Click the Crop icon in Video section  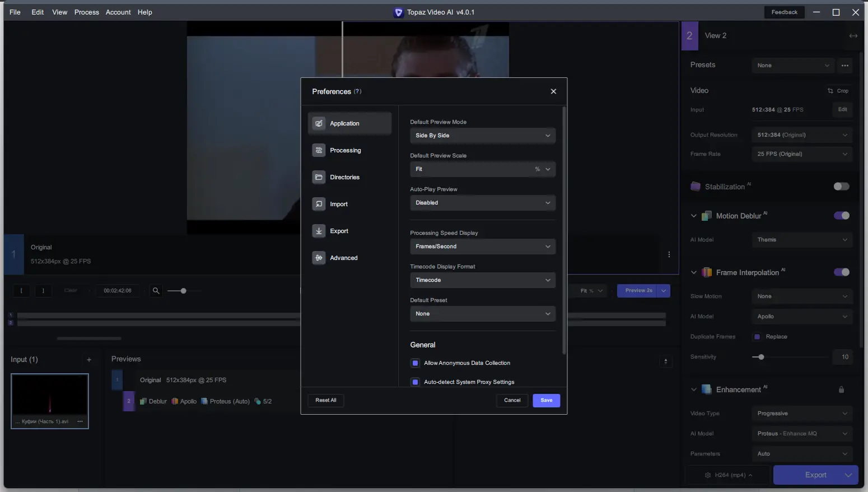tap(830, 91)
